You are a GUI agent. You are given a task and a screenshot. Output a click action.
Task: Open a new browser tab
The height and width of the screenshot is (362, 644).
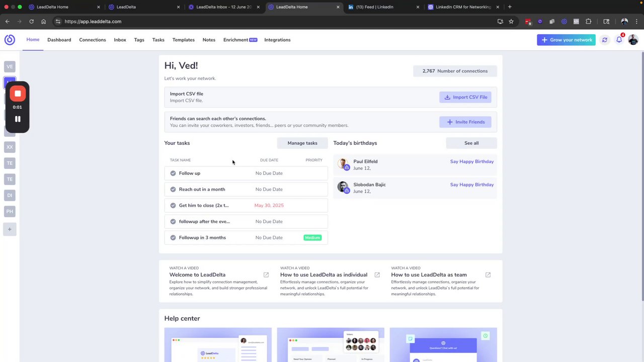coord(510,7)
